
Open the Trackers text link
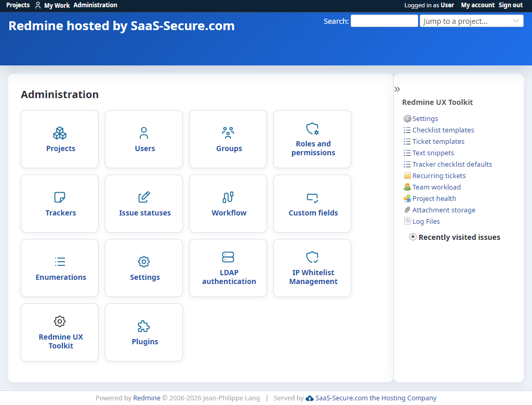point(61,213)
